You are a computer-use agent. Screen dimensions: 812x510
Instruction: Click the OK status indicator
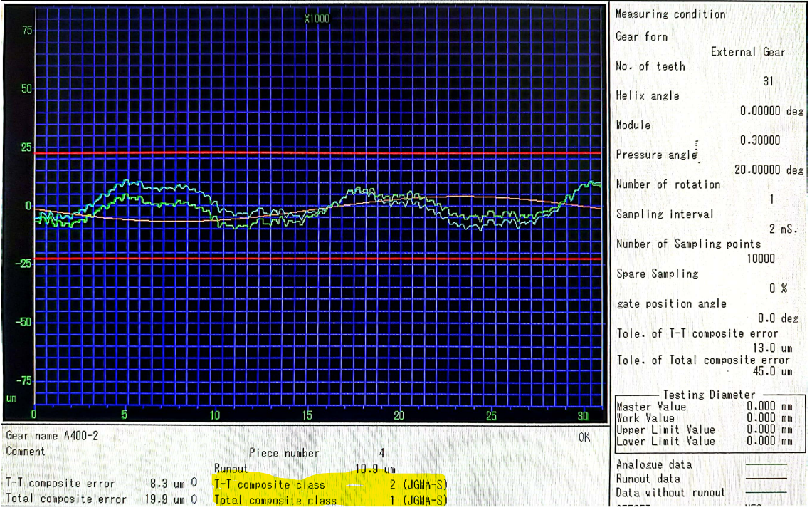584,437
